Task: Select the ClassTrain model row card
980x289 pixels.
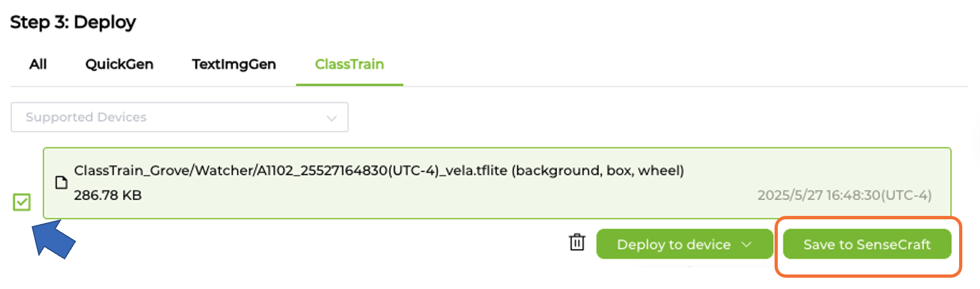Action: point(496,183)
